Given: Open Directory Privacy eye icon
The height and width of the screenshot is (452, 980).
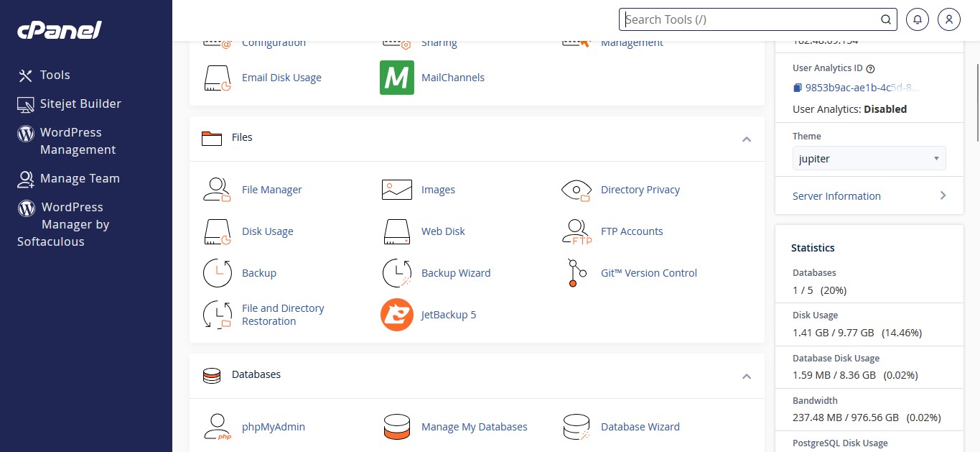Looking at the screenshot, I should tap(576, 190).
